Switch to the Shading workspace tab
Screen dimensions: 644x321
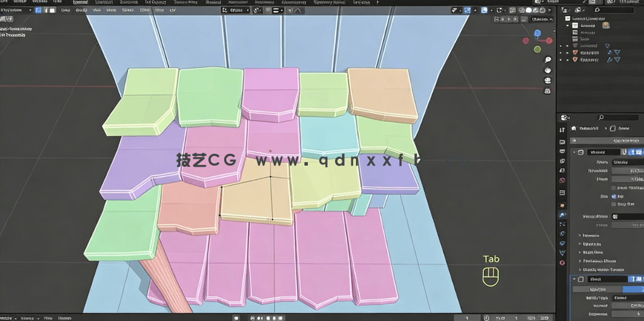click(x=213, y=2)
